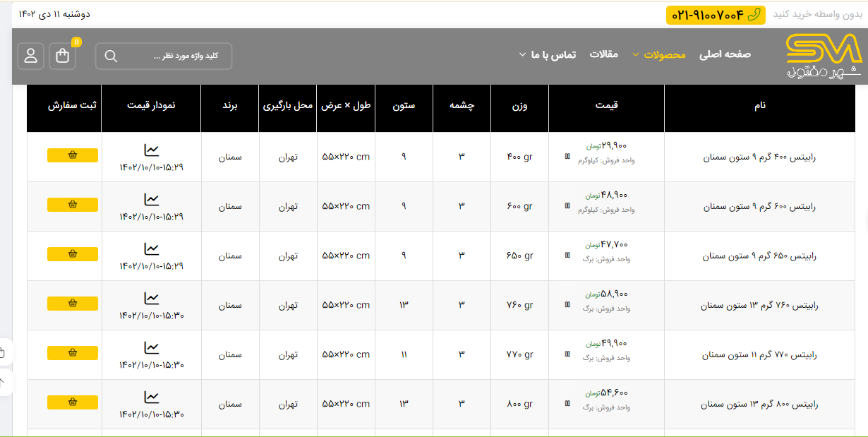Expand the تماس با ما dropdown
Screen dimensions: 868x437
(548, 54)
